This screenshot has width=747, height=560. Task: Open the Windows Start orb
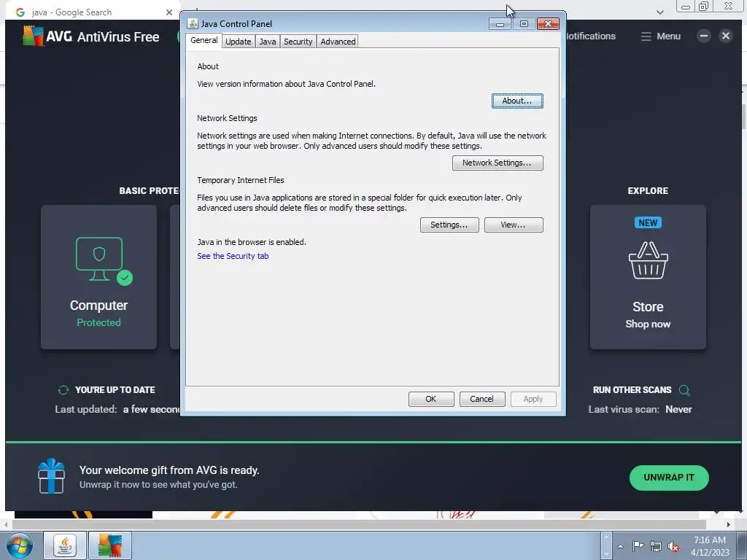click(x=20, y=545)
